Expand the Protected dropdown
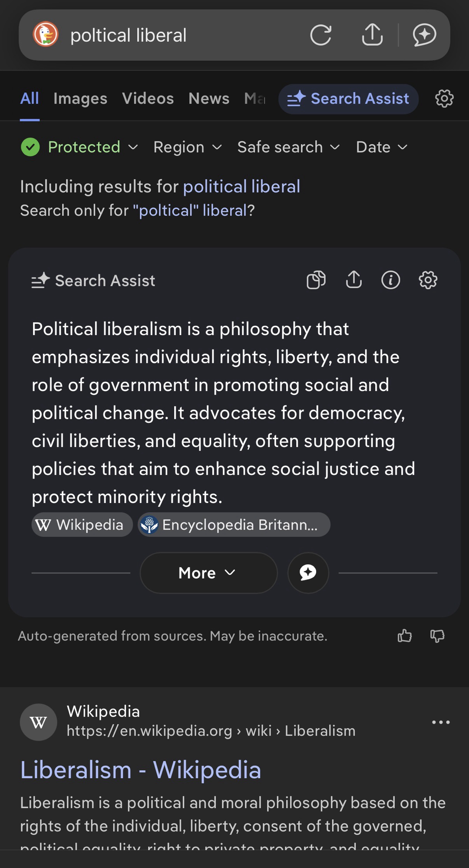Image resolution: width=469 pixels, height=868 pixels. coord(79,147)
